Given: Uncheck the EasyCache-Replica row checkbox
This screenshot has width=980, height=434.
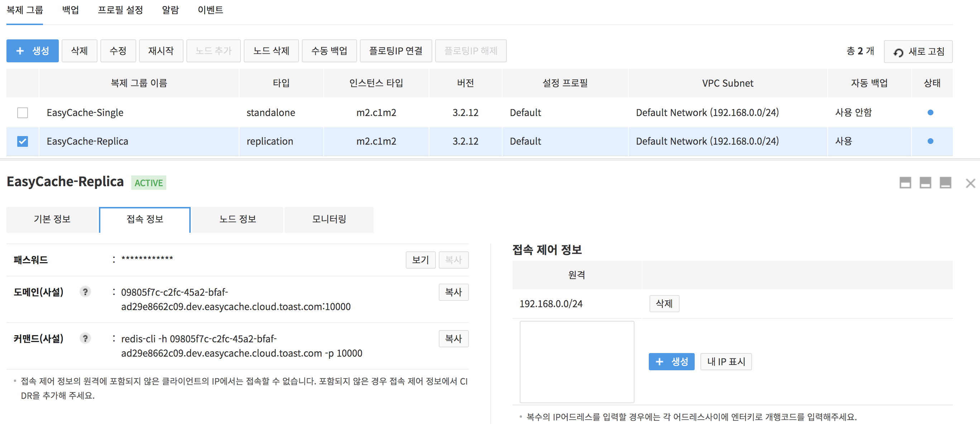Looking at the screenshot, I should click(x=23, y=141).
